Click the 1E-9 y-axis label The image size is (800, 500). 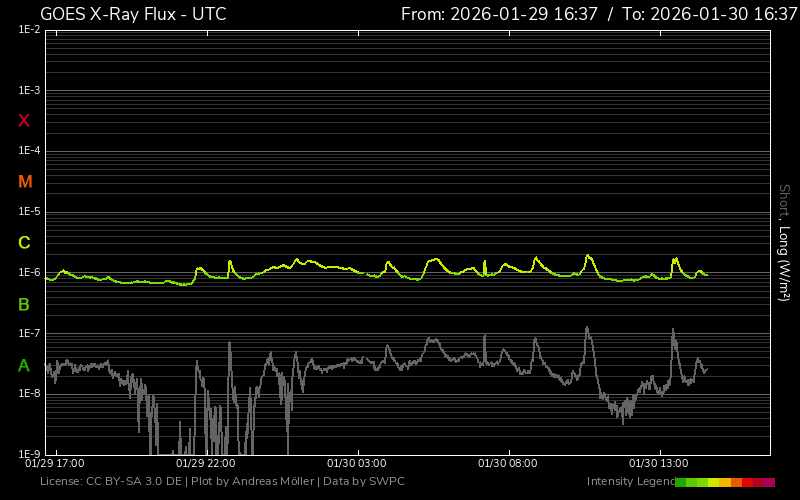[29, 454]
